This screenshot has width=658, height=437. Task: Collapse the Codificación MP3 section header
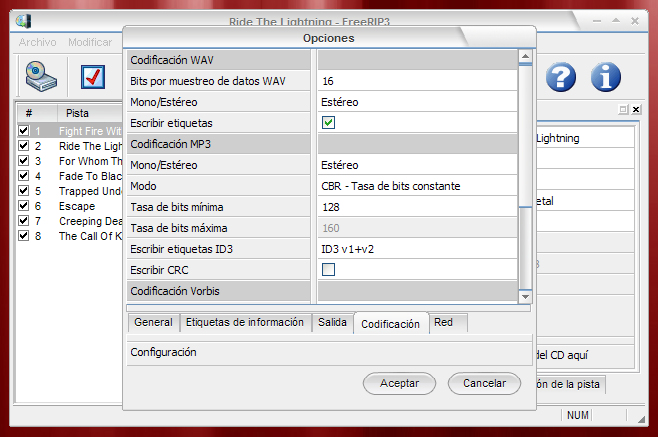tap(218, 144)
